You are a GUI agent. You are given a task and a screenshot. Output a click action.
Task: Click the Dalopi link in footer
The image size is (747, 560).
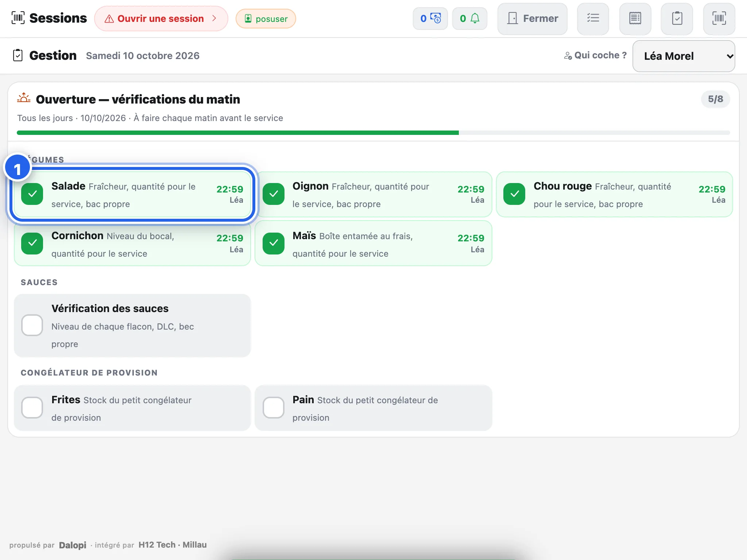point(73,545)
